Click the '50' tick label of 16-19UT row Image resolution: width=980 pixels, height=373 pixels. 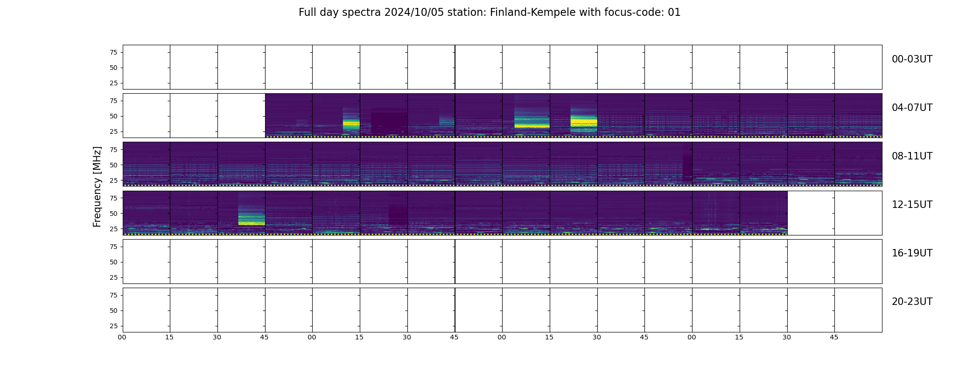[113, 262]
